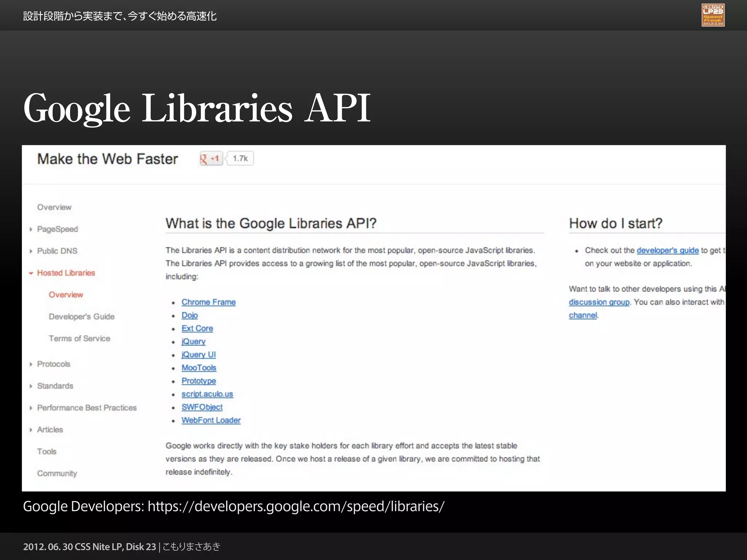Open Tools in the sidebar
The image size is (747, 560).
(x=47, y=451)
